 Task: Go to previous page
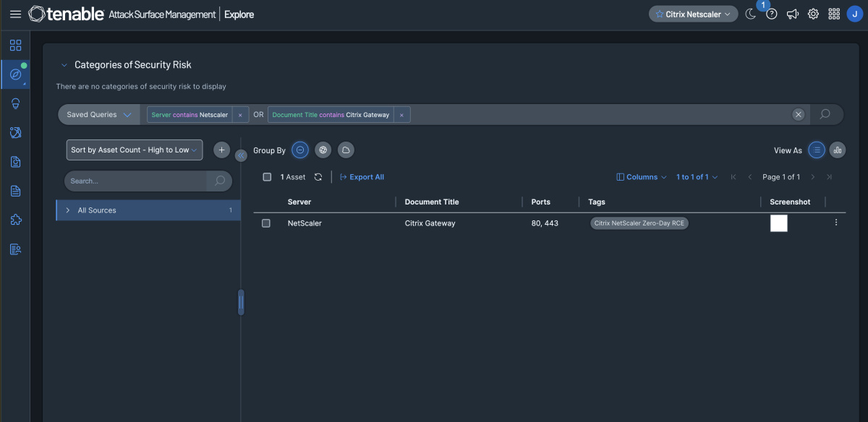point(749,177)
